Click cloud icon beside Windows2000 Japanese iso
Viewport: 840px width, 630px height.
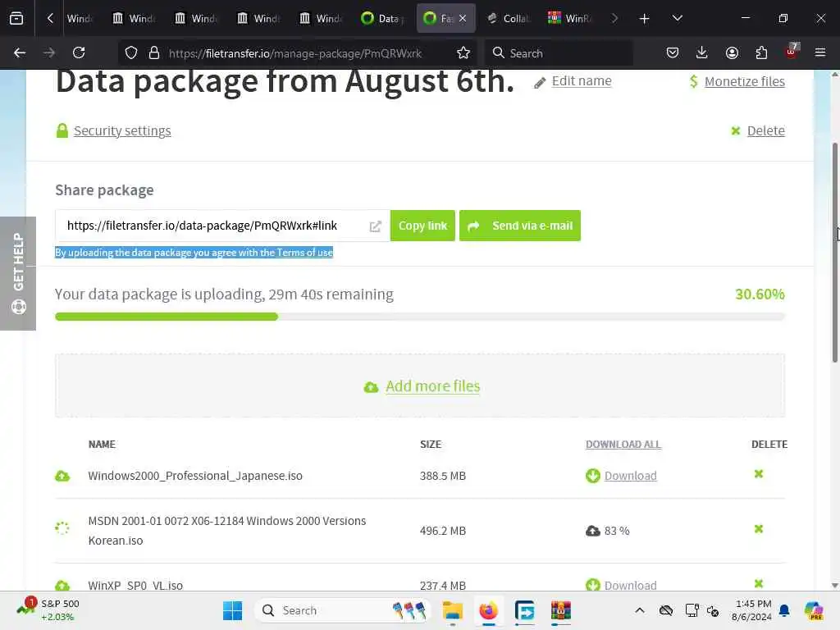point(62,476)
